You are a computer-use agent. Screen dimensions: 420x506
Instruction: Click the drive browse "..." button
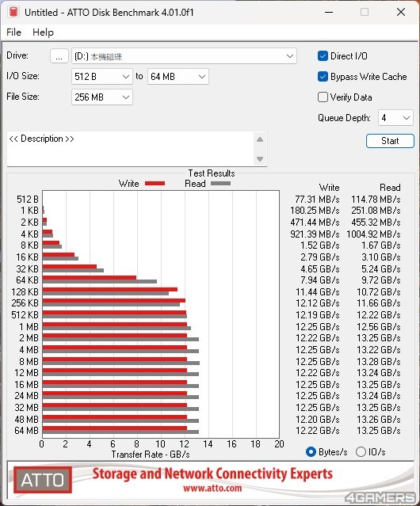pyautogui.click(x=59, y=56)
